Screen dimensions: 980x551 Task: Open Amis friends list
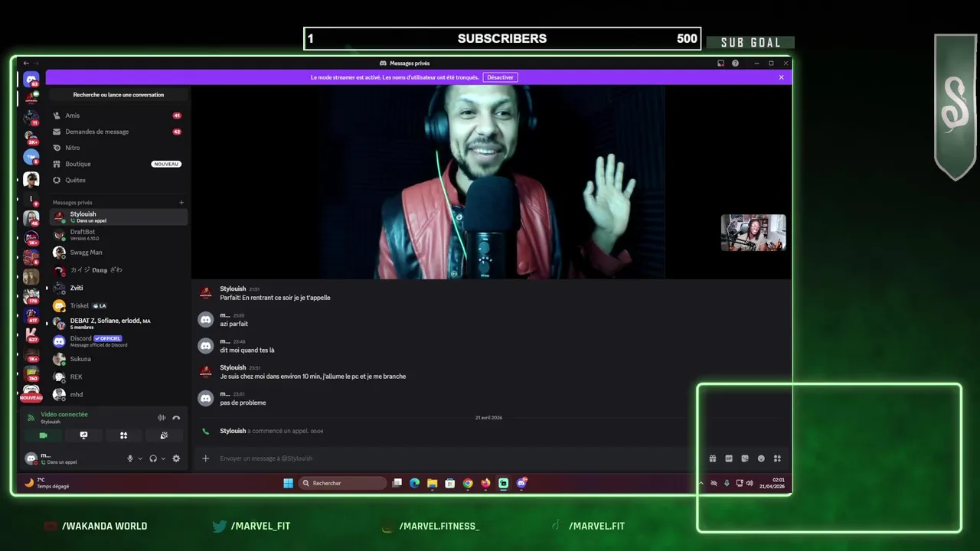pyautogui.click(x=117, y=116)
